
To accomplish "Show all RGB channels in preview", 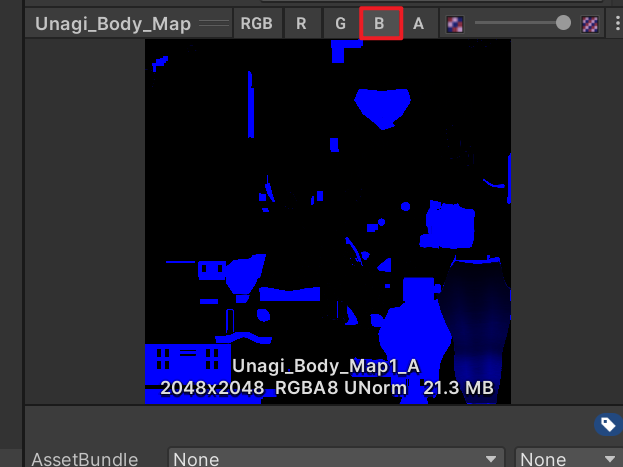I will pos(257,23).
